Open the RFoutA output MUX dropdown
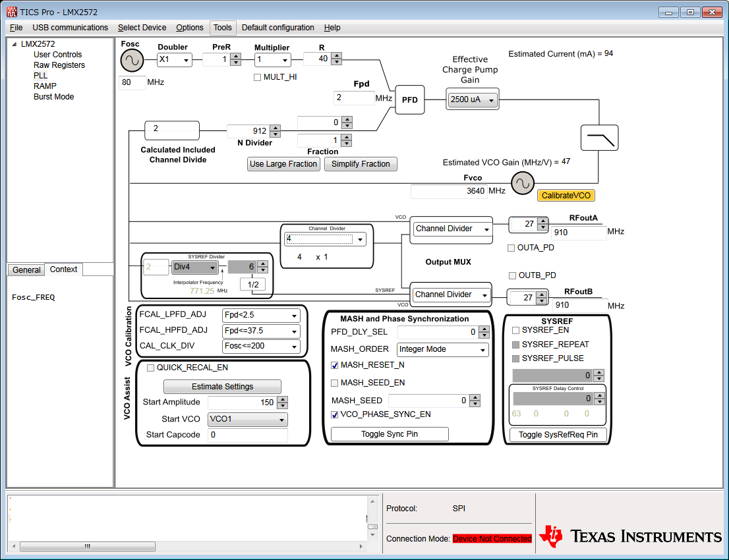Screen dimensions: 729x560 [452, 229]
